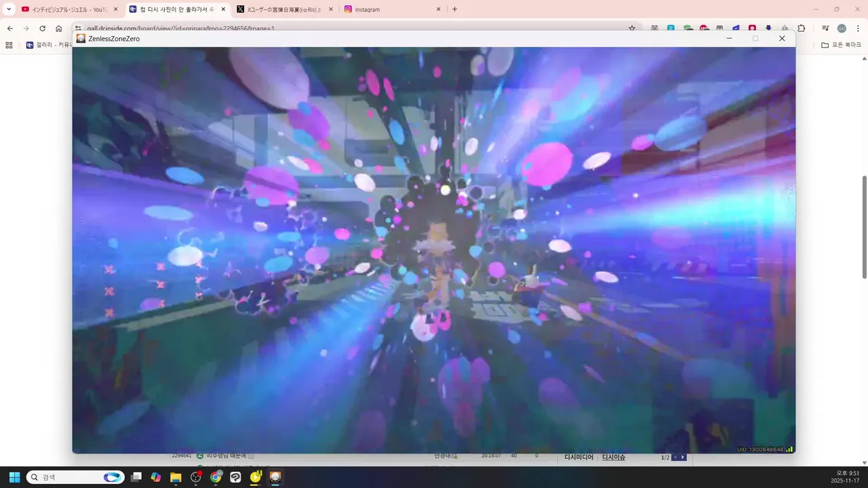Open Chrome extensions puzzle icon

coord(802,28)
